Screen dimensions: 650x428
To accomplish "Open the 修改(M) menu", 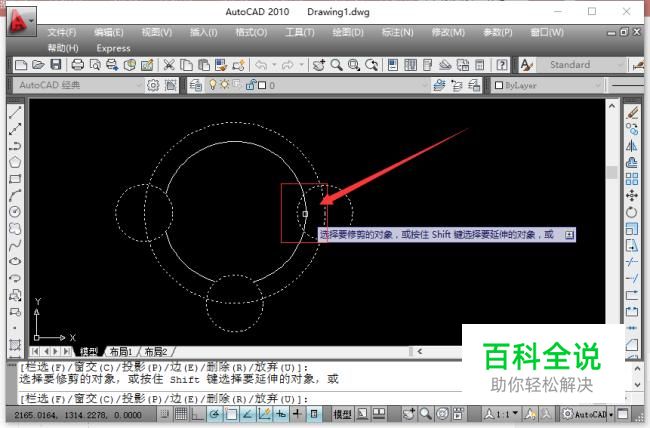I will 448,32.
